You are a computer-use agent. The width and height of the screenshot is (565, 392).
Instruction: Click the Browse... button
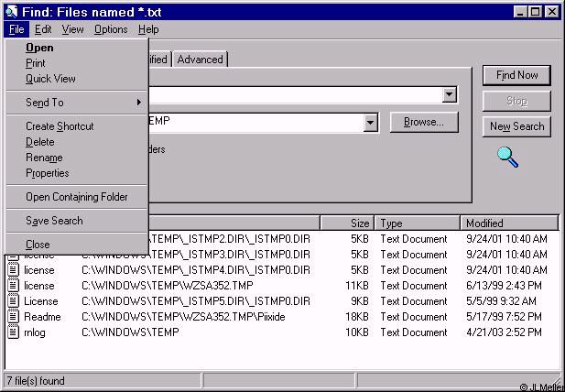pyautogui.click(x=424, y=122)
